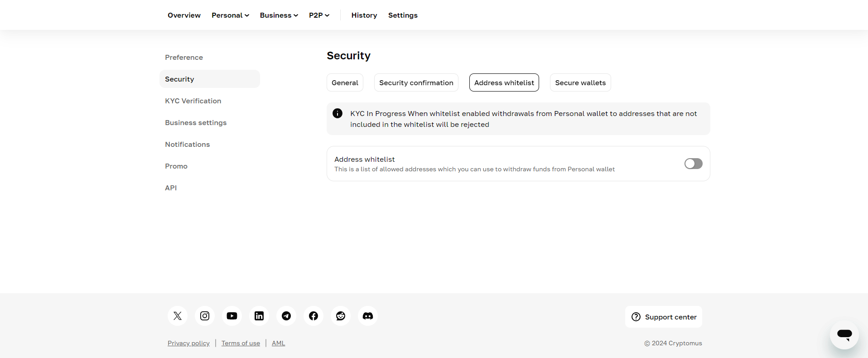
Task: Open the Telegram social icon
Action: point(286,316)
